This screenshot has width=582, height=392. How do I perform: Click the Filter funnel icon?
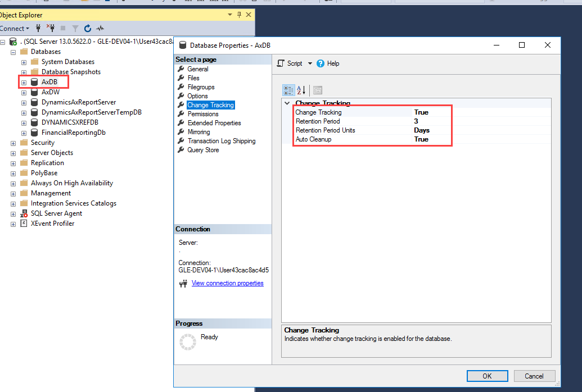point(75,28)
